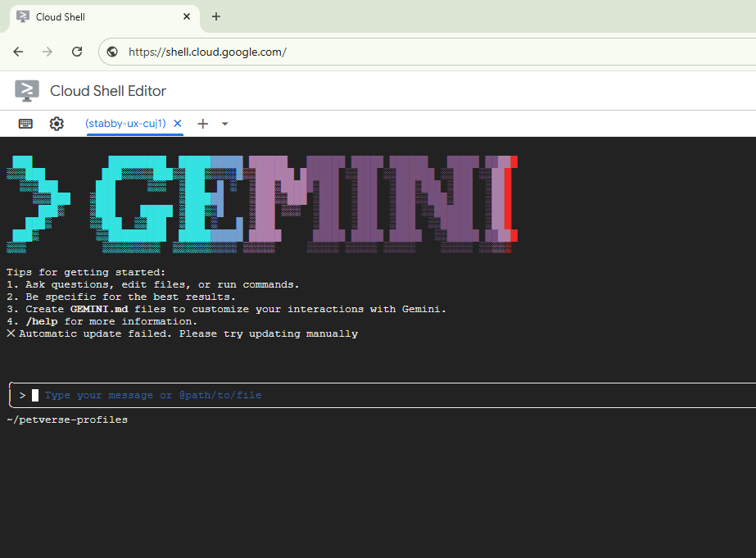Expand the new session dropdown arrow
This screenshot has height=558, width=756.
(224, 124)
